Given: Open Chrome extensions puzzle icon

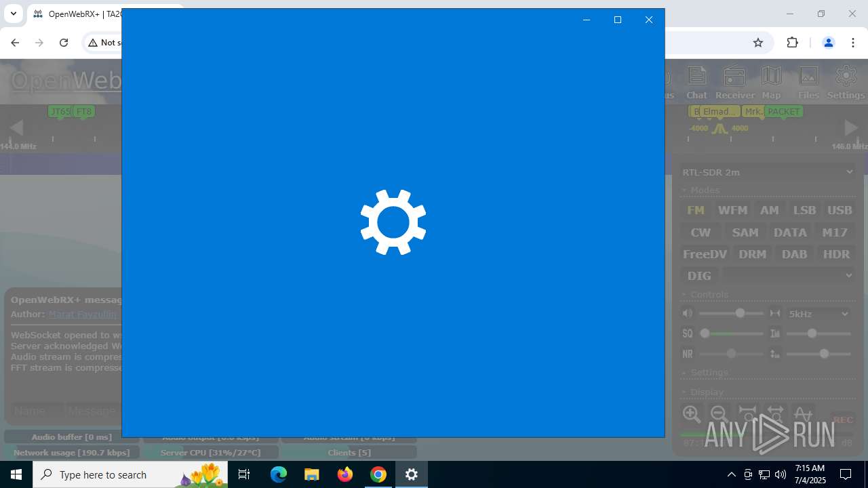Looking at the screenshot, I should click(792, 43).
